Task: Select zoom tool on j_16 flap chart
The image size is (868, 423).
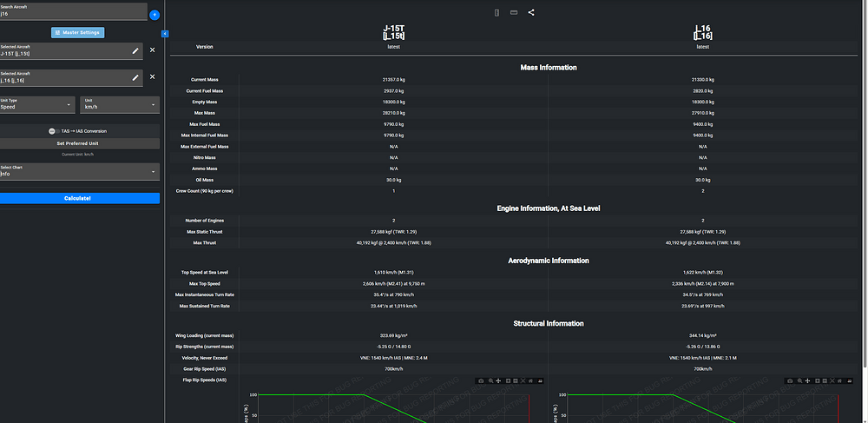Action: pos(800,381)
